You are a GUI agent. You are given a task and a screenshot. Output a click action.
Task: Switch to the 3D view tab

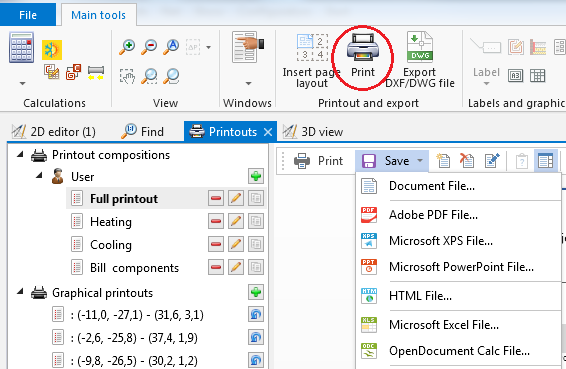313,132
